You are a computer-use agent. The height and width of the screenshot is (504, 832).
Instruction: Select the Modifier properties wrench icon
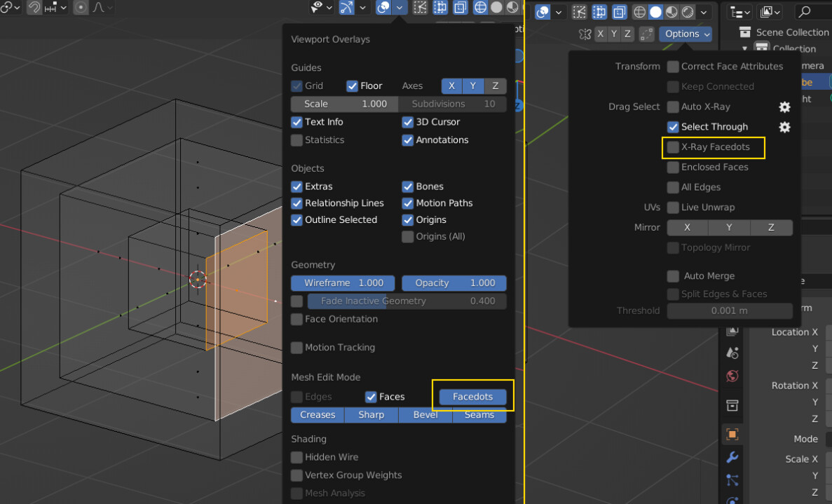(x=732, y=458)
